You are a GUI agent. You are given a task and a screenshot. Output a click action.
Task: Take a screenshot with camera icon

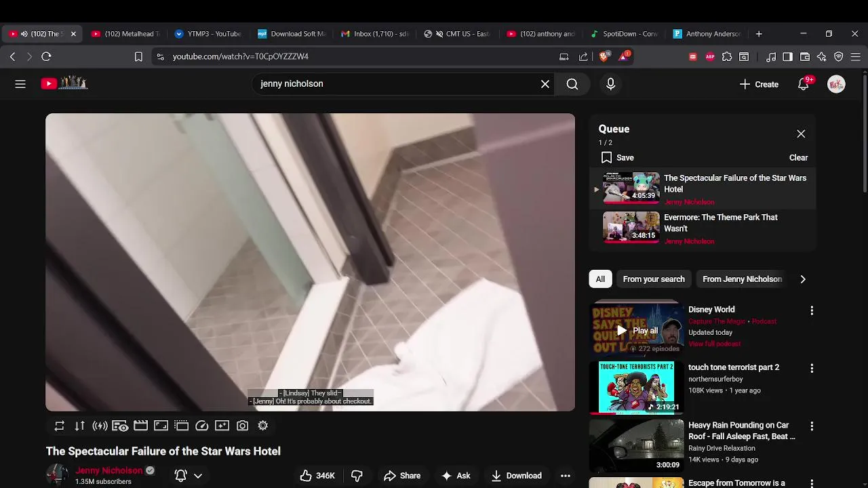coord(242,426)
